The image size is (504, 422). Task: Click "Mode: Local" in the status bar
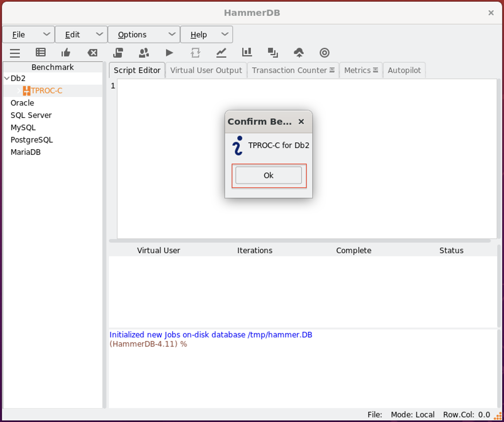point(413,415)
